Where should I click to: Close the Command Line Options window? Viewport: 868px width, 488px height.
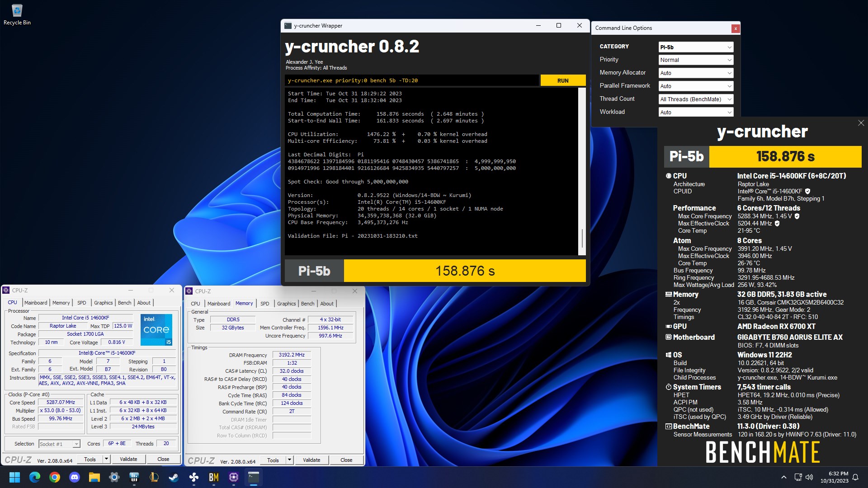click(x=736, y=28)
